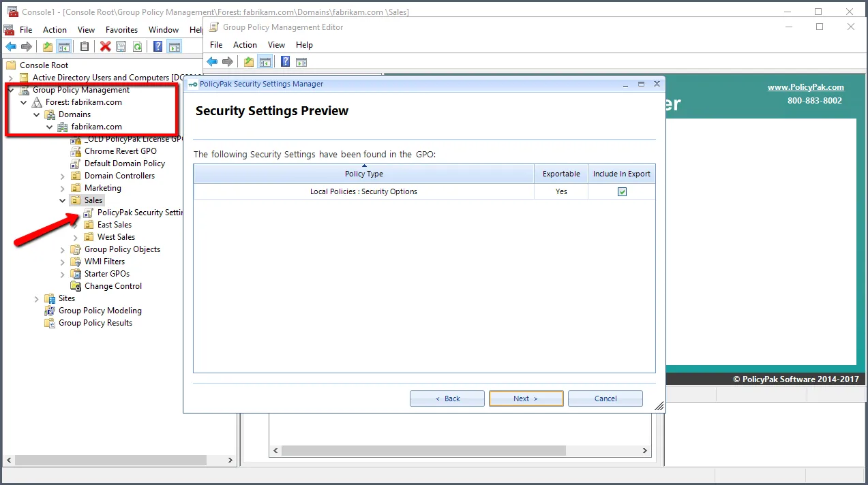Uncheck Include In Export for Security Options

coord(622,192)
